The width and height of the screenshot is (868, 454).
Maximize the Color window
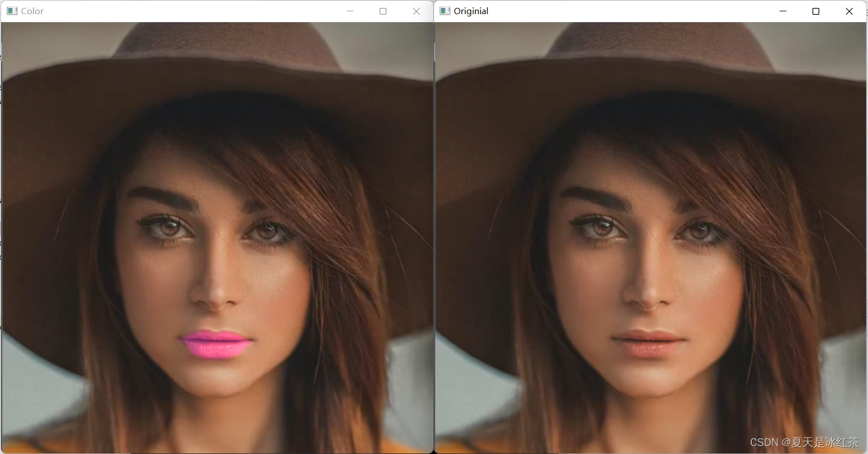click(x=383, y=11)
